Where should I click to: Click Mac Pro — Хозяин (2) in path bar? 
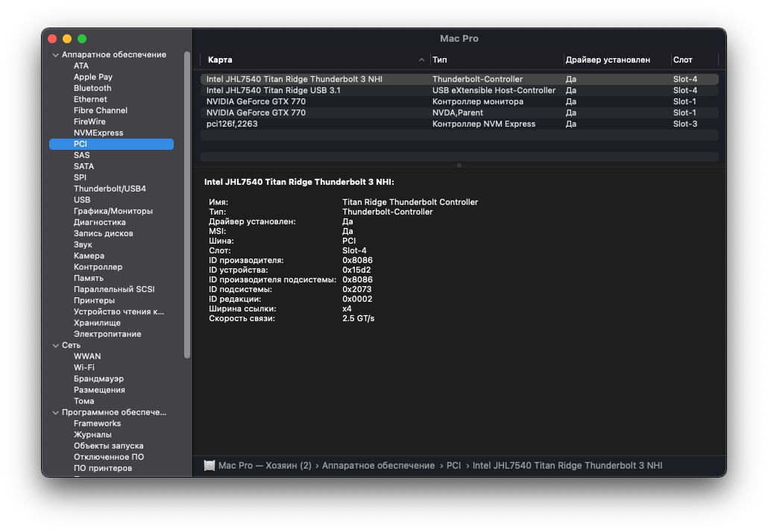tap(265, 466)
